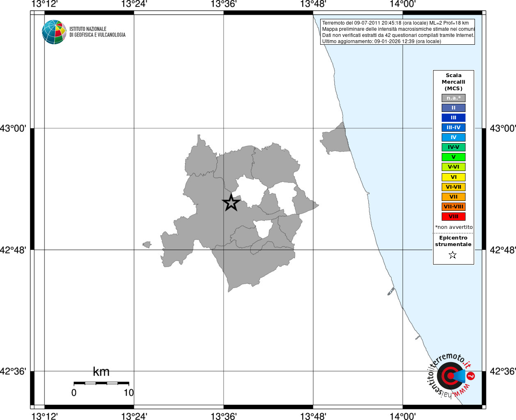Viewport: 516px width, 420px height.
Task: Click the gray coastal municipality near 43°00'
Action: (337, 140)
